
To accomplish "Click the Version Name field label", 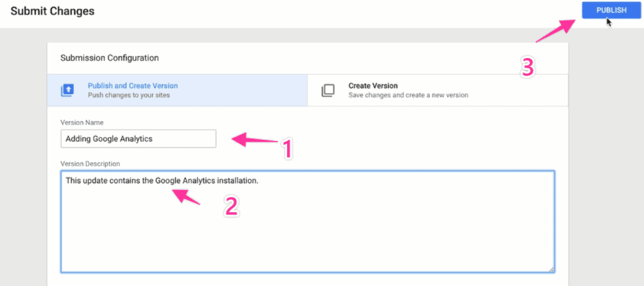I will tap(82, 122).
